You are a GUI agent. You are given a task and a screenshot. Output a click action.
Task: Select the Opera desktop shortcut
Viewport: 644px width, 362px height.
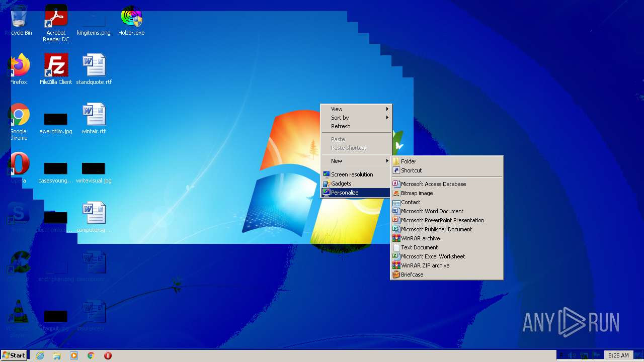pyautogui.click(x=18, y=168)
